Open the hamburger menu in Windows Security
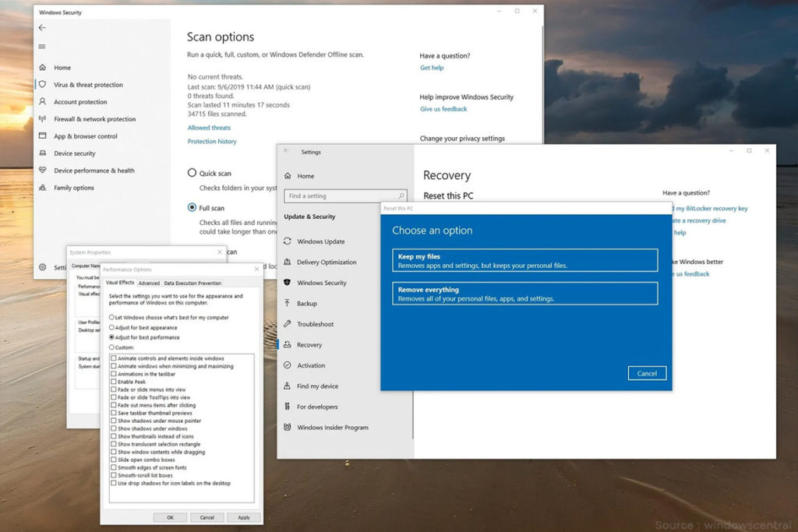The image size is (798, 532). pos(42,46)
